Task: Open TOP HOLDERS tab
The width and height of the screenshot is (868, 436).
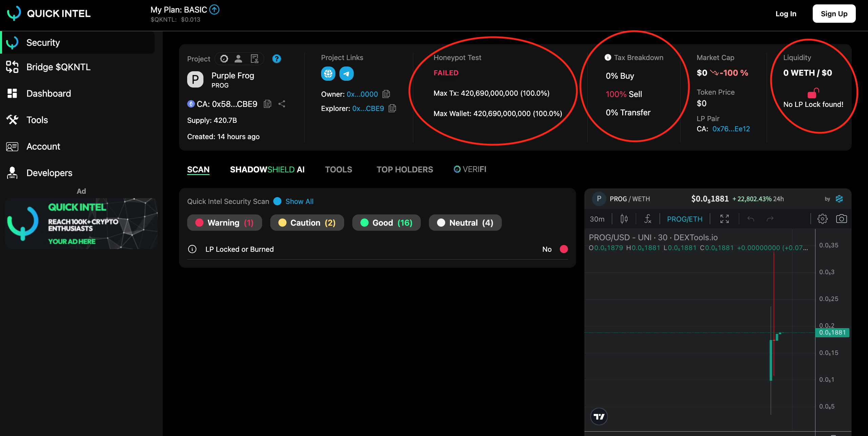Action: pos(405,169)
